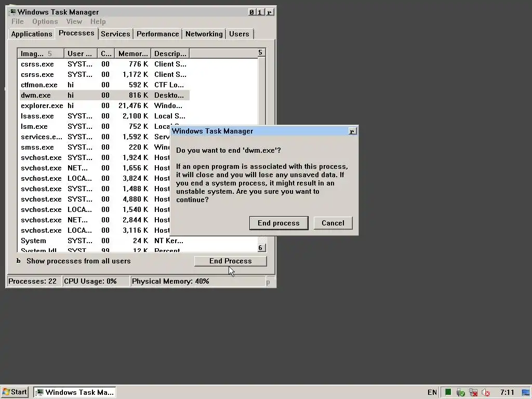
Task: Select the ctfmon.exe process row
Action: click(x=104, y=85)
